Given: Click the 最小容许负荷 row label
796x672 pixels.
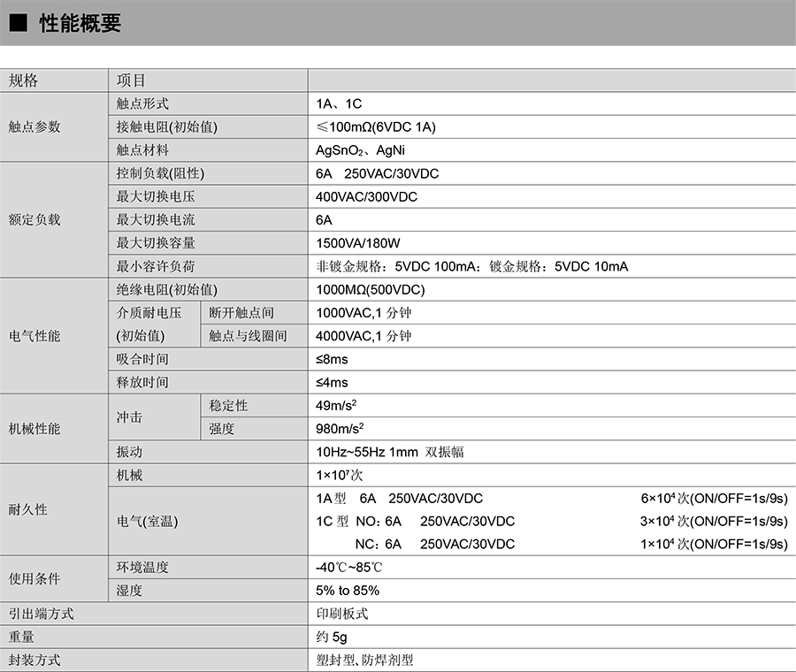Looking at the screenshot, I should tap(156, 266).
